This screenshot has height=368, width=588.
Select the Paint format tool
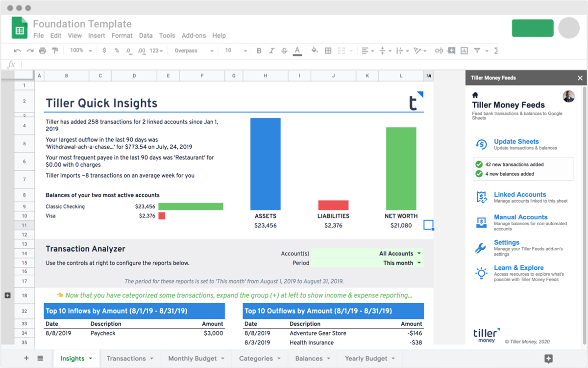pos(55,51)
